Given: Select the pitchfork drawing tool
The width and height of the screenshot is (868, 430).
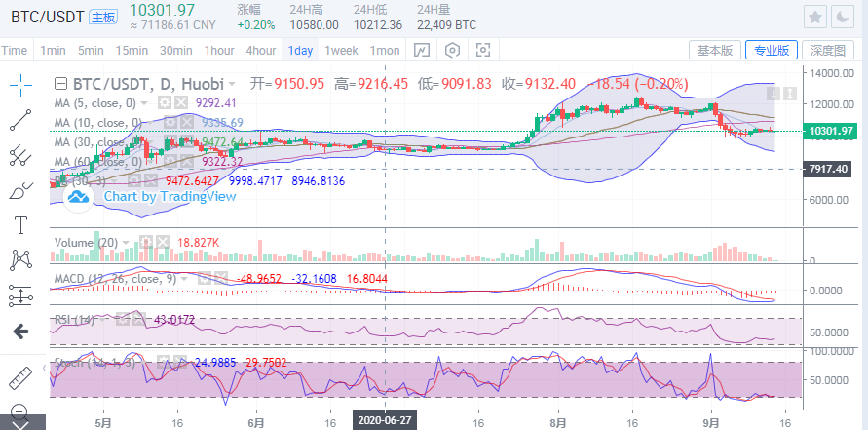Looking at the screenshot, I should click(20, 155).
